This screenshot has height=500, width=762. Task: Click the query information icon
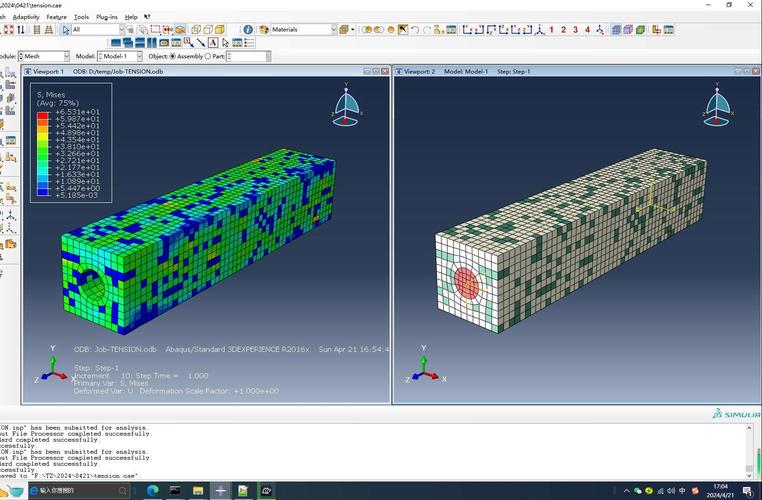(248, 30)
